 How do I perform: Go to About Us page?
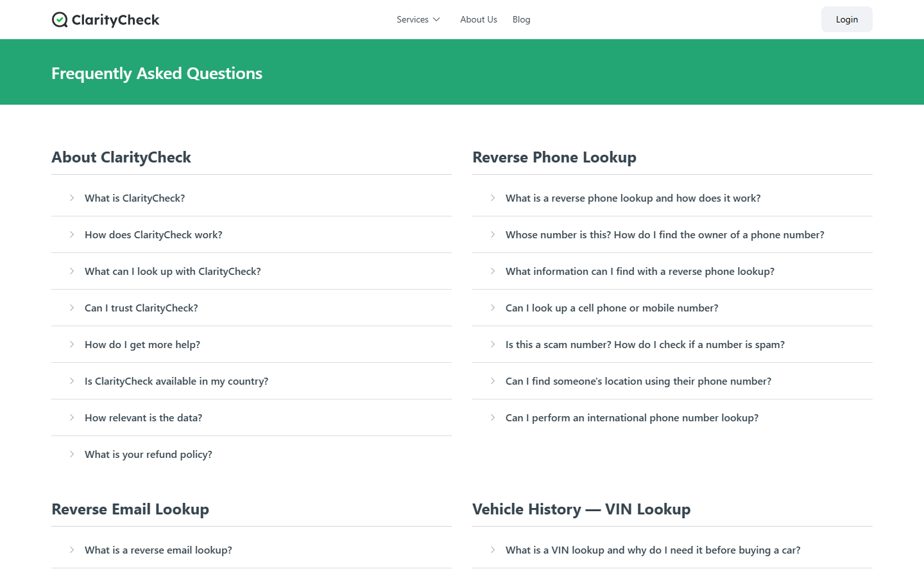click(x=479, y=19)
